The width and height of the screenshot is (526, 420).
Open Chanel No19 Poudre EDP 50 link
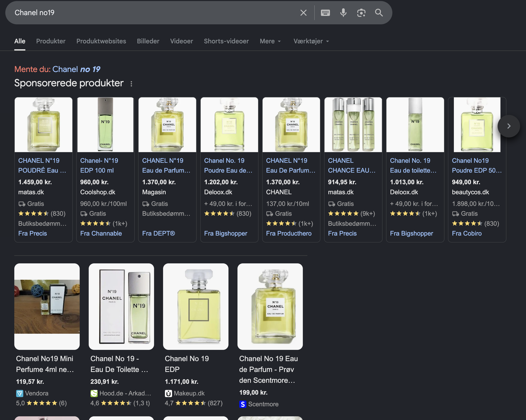click(477, 165)
